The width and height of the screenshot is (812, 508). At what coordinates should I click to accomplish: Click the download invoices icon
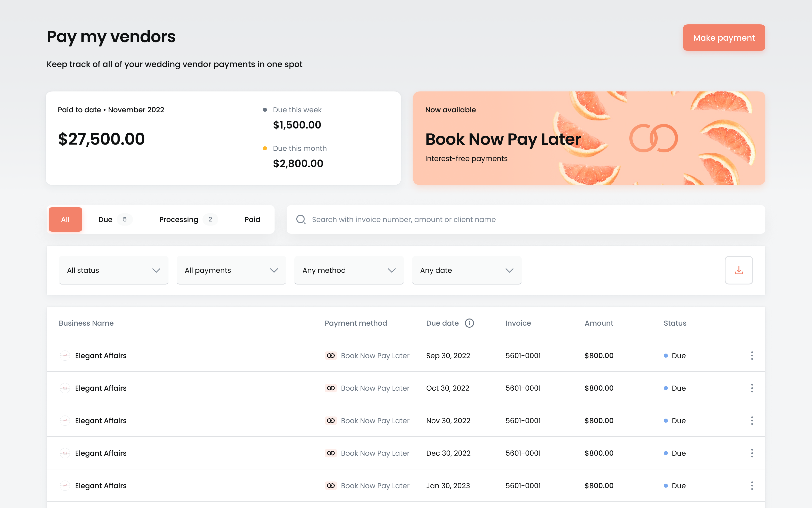point(738,270)
